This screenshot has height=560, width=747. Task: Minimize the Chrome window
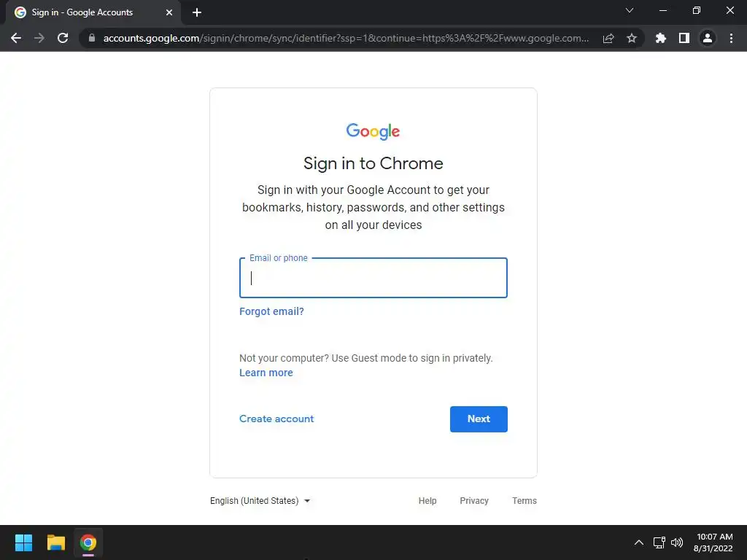(x=662, y=10)
